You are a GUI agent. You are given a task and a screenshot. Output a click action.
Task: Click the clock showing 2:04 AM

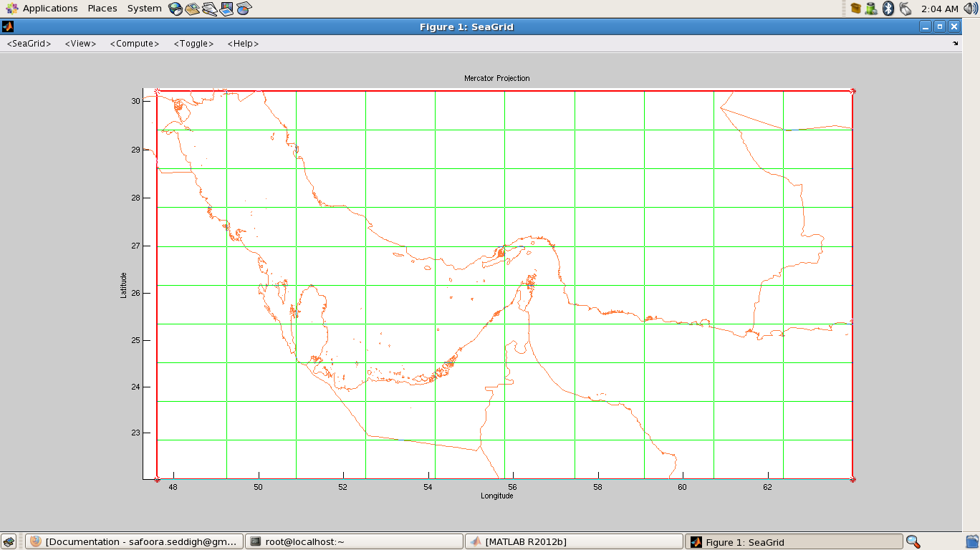click(940, 9)
